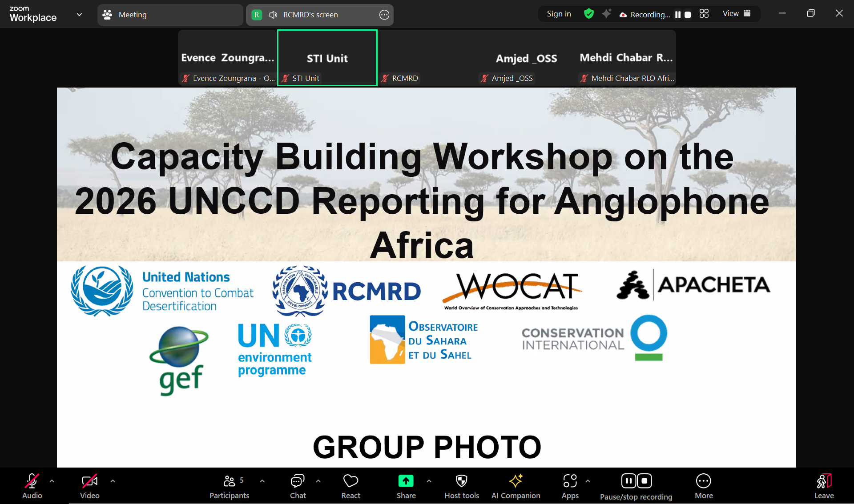
Task: Select the RCMRD's screen tab
Action: coord(319,15)
